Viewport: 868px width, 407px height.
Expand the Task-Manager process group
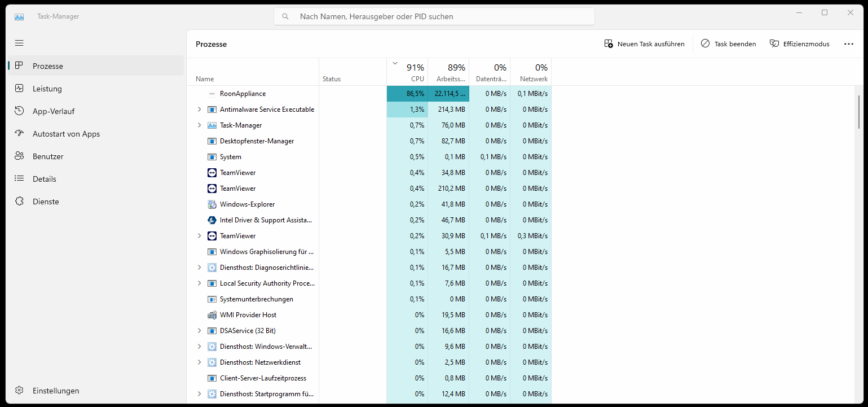click(x=199, y=125)
